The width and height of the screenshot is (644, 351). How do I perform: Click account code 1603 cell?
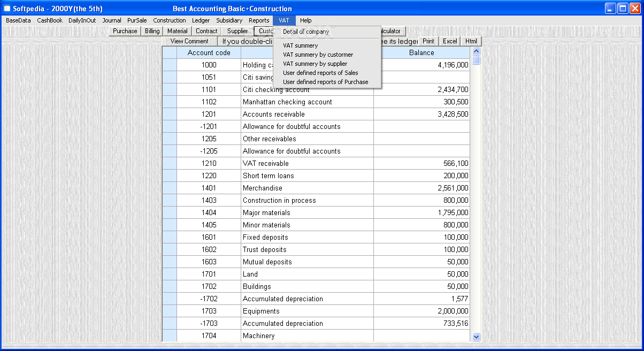(x=209, y=262)
